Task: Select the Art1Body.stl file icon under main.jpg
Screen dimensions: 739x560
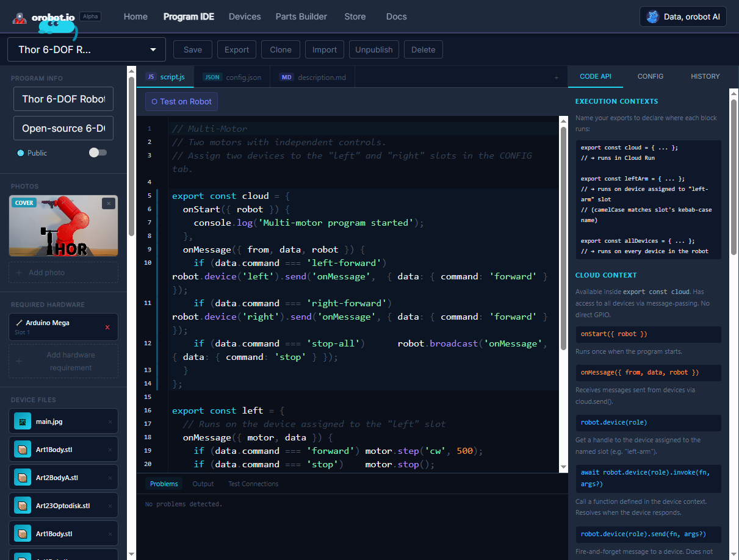Action: click(x=23, y=450)
